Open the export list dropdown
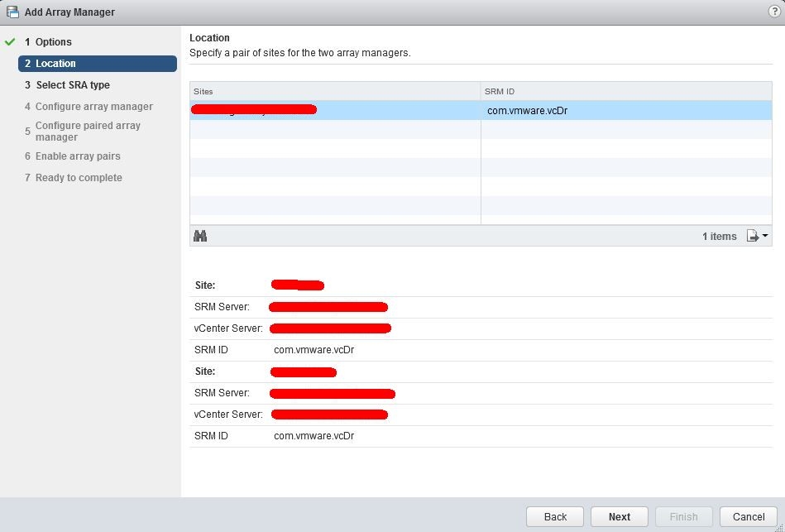Screen dimensions: 785x532 pyautogui.click(x=757, y=236)
